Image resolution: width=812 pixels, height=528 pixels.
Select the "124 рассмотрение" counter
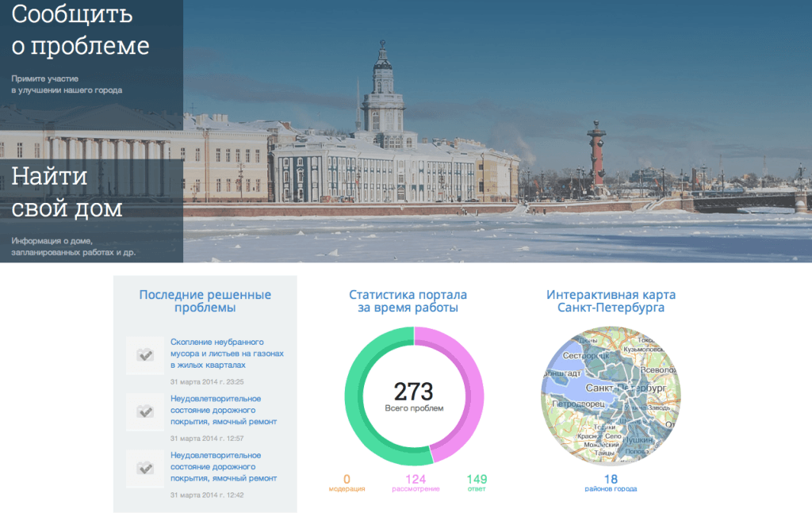(416, 483)
